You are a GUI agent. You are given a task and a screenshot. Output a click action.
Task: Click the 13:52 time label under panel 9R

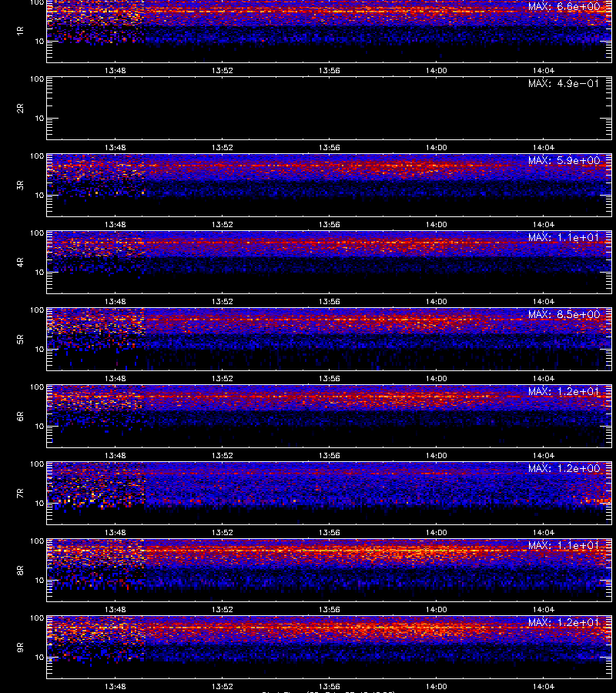pos(222,686)
